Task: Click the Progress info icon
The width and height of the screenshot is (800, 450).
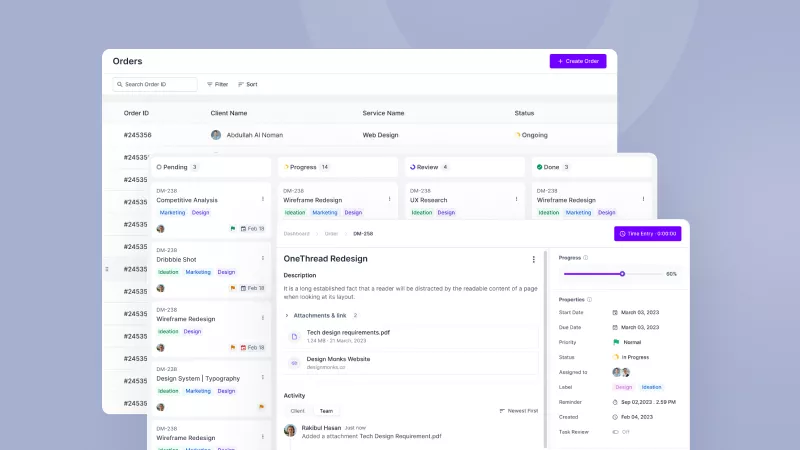Action: (x=586, y=257)
